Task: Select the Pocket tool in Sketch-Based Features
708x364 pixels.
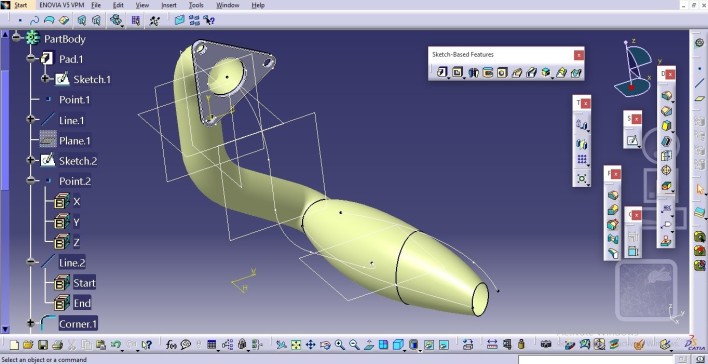Action: tap(457, 72)
